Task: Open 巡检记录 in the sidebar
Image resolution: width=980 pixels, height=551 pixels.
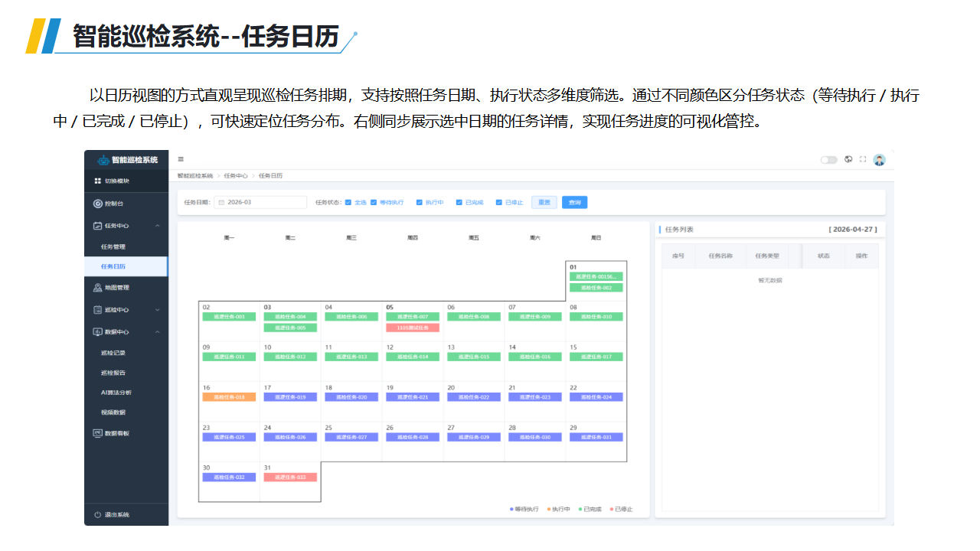Action: tap(113, 353)
